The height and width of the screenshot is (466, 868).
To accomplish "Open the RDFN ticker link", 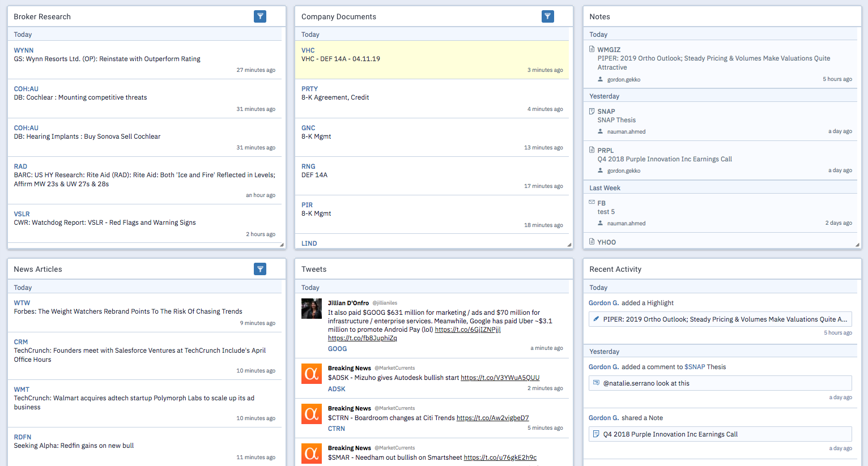I will point(23,437).
